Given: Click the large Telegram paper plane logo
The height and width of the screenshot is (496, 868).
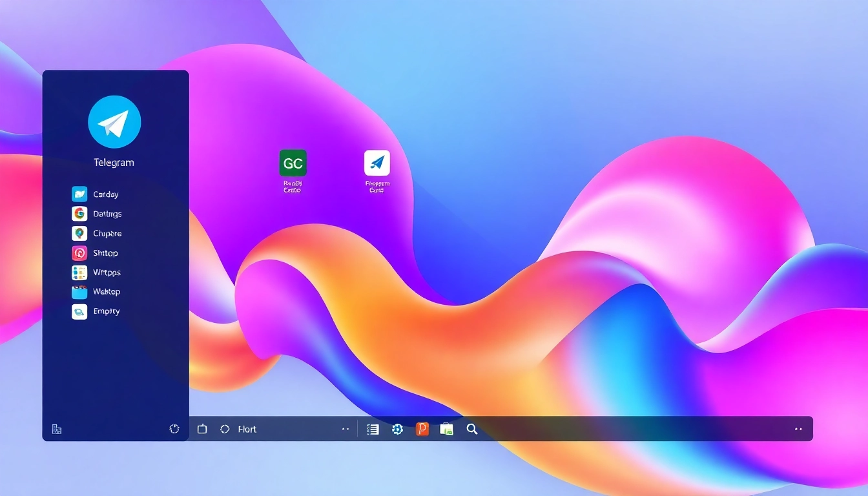Looking at the screenshot, I should 114,122.
